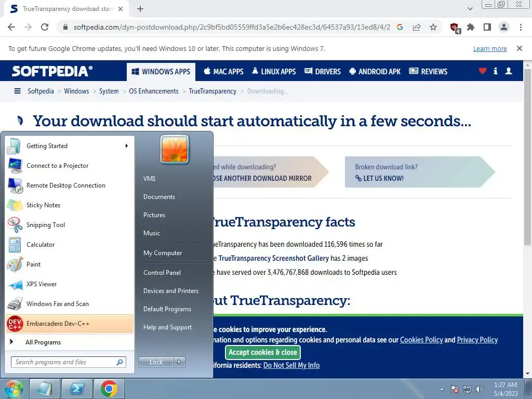Select REVIEWS tab
532x399 pixels.
428,72
